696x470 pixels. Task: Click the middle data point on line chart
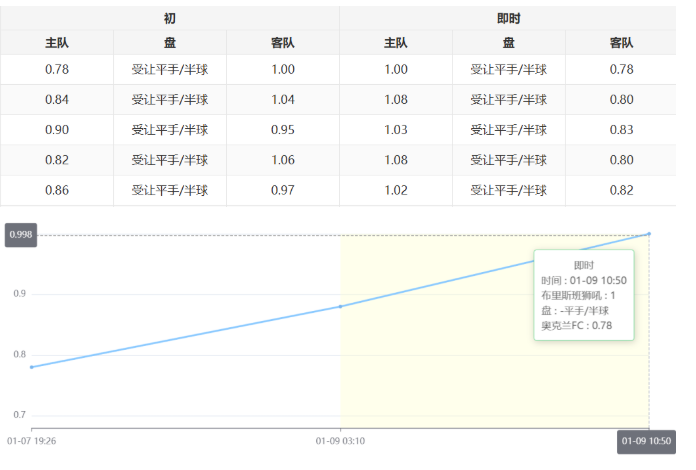pyautogui.click(x=341, y=306)
